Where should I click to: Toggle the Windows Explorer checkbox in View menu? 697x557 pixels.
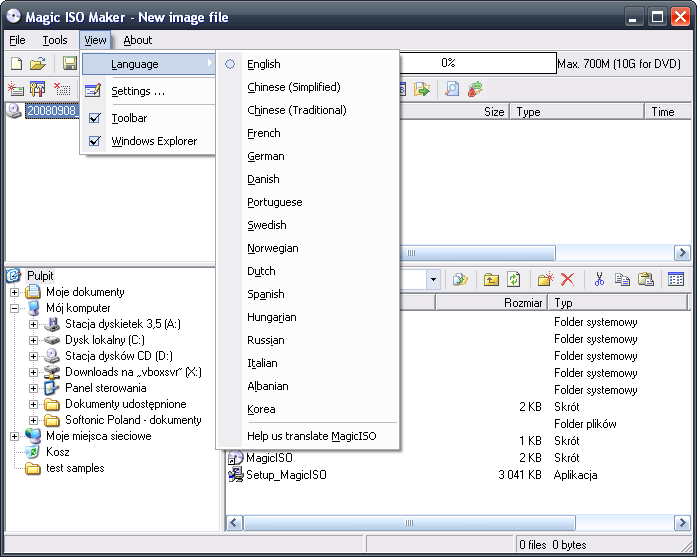coord(94,141)
